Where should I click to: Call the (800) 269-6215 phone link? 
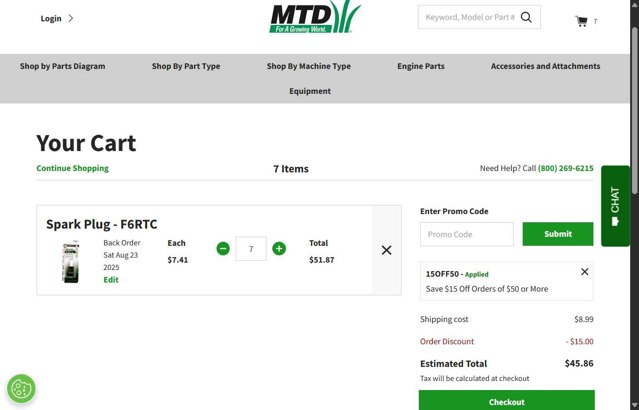[x=566, y=168]
